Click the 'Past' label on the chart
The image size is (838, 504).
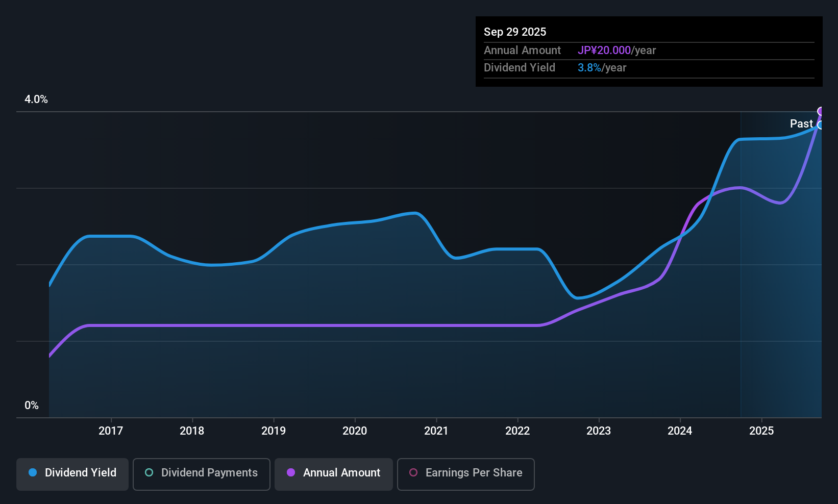click(x=801, y=124)
